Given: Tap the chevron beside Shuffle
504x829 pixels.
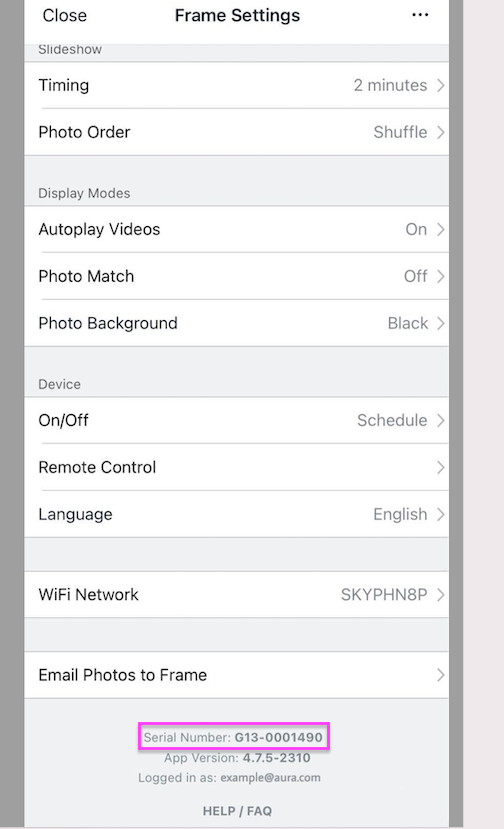Looking at the screenshot, I should pyautogui.click(x=441, y=132).
